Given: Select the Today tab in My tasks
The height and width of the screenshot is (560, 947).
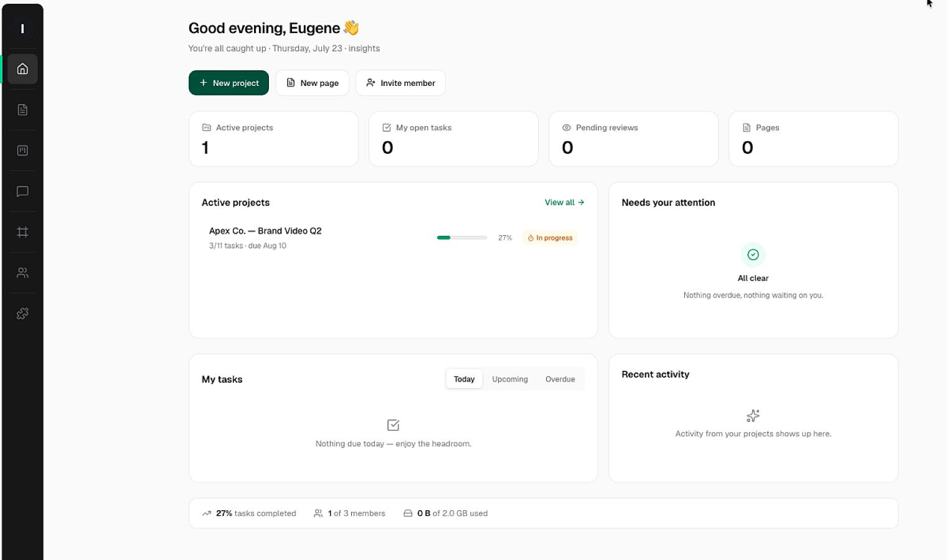Looking at the screenshot, I should pos(464,379).
